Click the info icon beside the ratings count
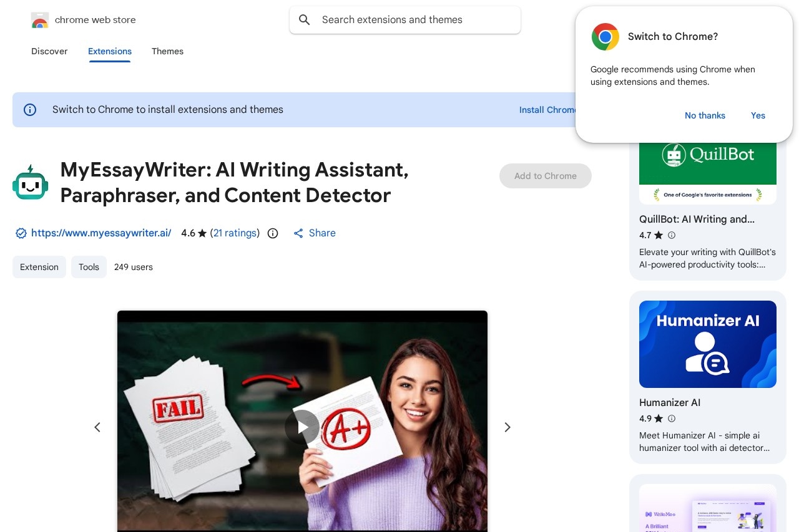The height and width of the screenshot is (532, 799). click(272, 233)
